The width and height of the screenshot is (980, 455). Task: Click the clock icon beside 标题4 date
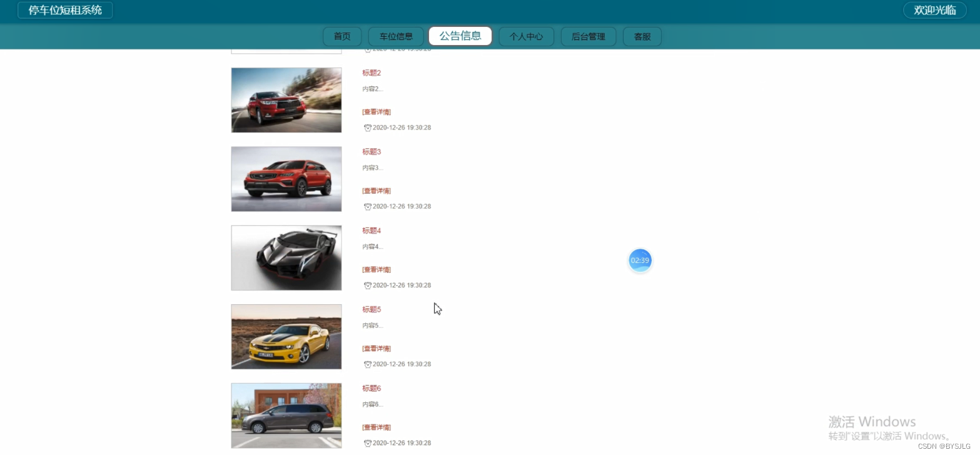tap(368, 285)
